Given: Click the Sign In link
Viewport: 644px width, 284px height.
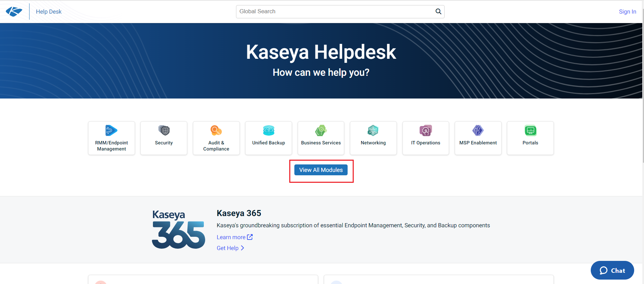Looking at the screenshot, I should pos(627,12).
